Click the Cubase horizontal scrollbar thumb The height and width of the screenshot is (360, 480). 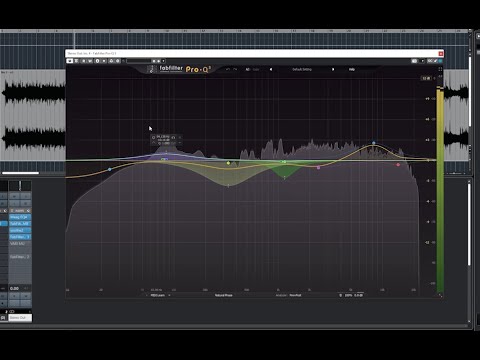20,173
